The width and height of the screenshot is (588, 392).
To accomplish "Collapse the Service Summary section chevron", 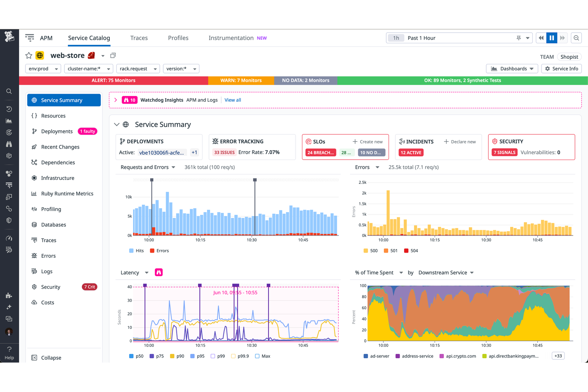I will (116, 124).
